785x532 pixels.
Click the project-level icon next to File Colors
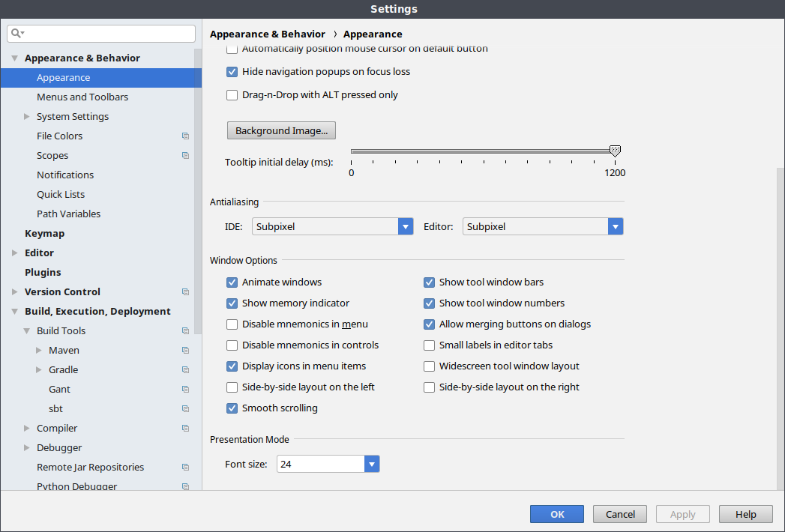185,136
